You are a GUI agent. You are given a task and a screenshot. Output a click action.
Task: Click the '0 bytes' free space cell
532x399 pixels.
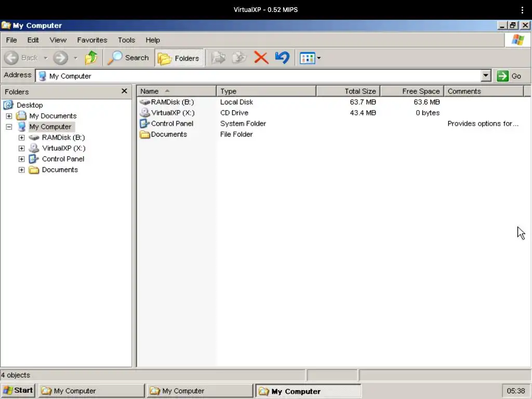coord(428,113)
